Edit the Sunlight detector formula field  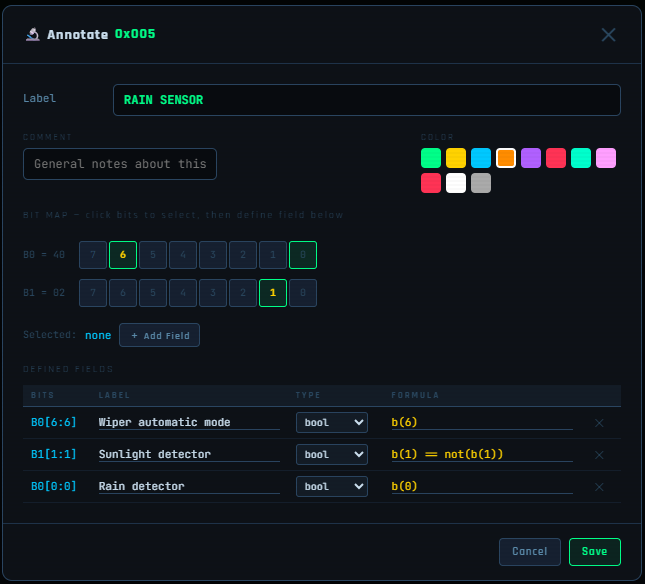[x=481, y=455]
